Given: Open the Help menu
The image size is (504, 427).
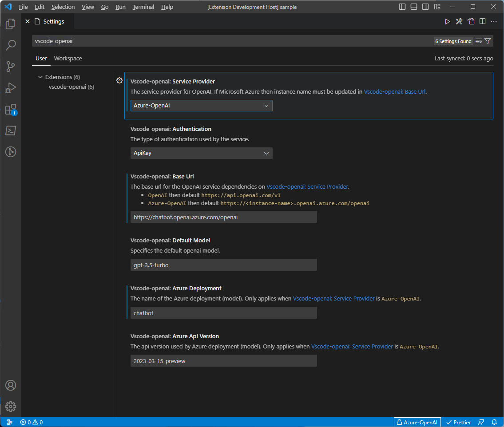Looking at the screenshot, I should click(x=167, y=7).
